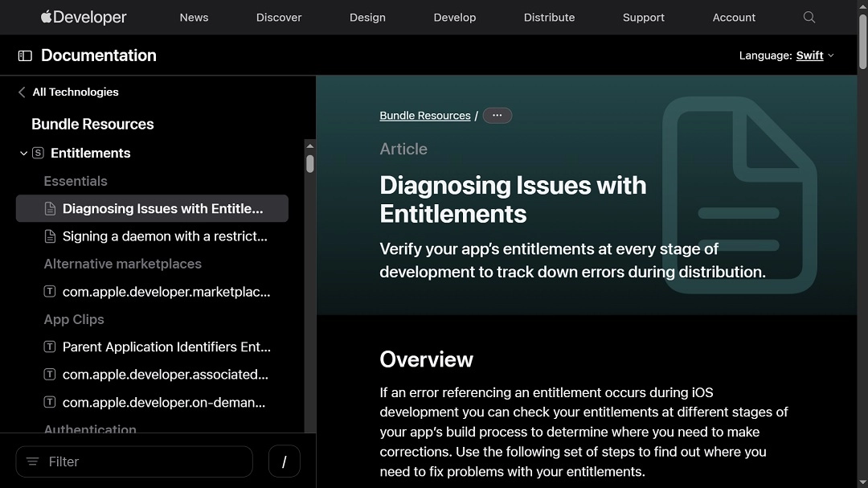Click the All Technologies back chevron
Screen dimensions: 868x488
point(22,92)
